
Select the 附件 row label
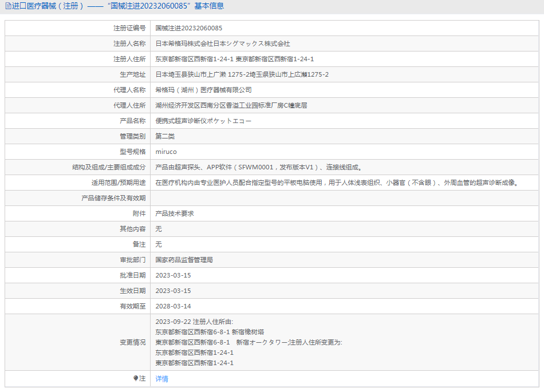[139, 213]
